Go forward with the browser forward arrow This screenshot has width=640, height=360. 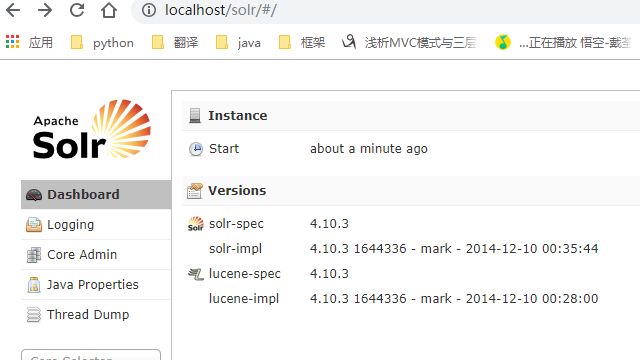[x=45, y=10]
